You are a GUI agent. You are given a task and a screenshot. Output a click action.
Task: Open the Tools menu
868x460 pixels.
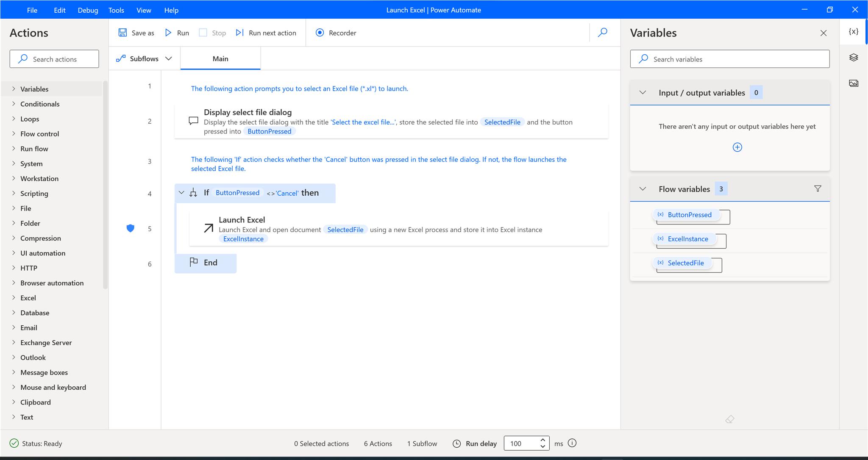(116, 10)
